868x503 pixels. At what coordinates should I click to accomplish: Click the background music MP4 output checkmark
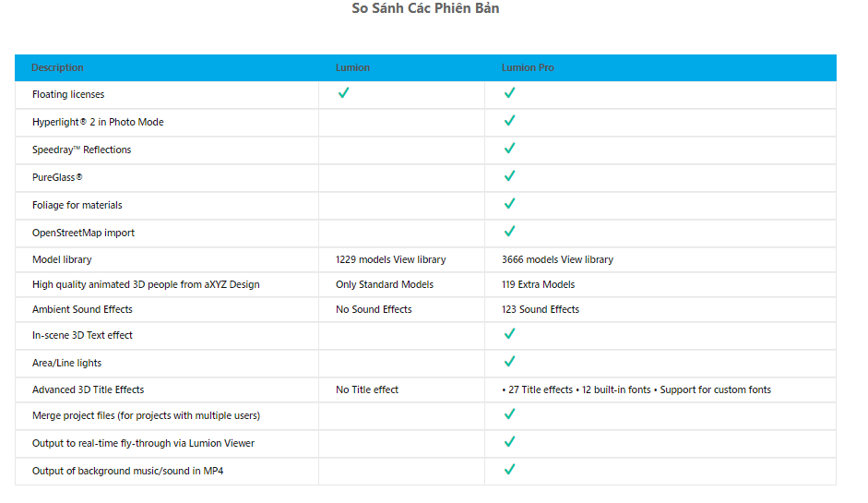pyautogui.click(x=509, y=470)
